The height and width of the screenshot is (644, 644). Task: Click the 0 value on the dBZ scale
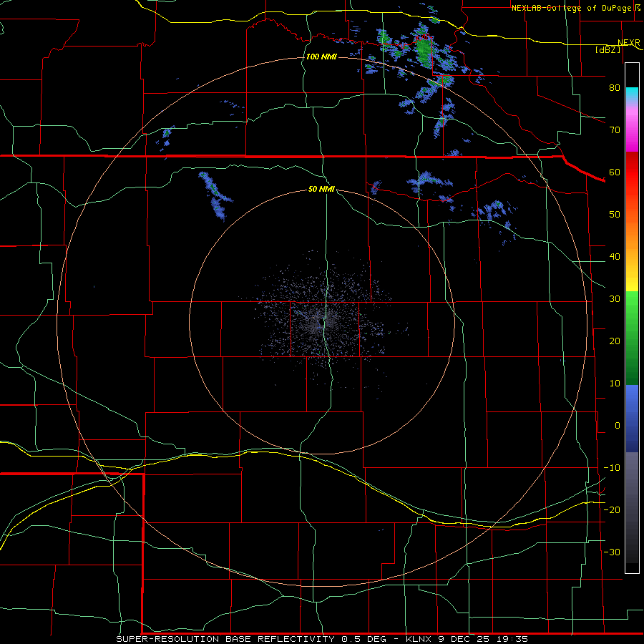[x=618, y=426]
